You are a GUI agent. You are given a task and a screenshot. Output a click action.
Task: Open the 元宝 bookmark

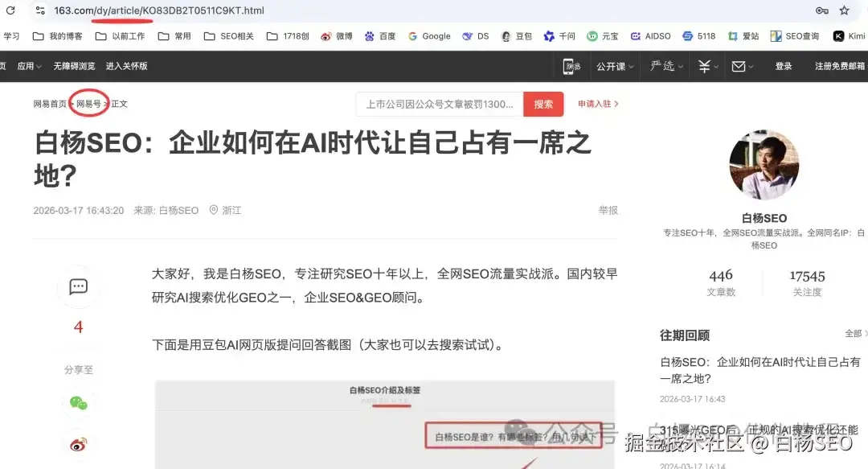pyautogui.click(x=603, y=36)
